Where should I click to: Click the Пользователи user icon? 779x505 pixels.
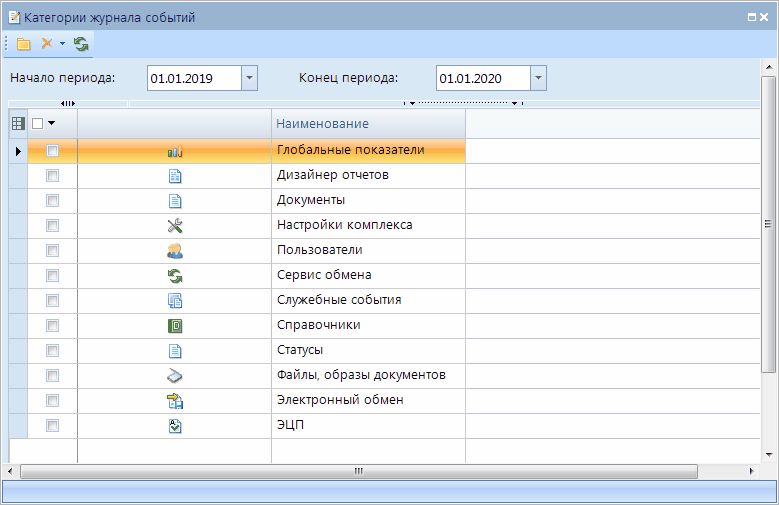pyautogui.click(x=175, y=251)
